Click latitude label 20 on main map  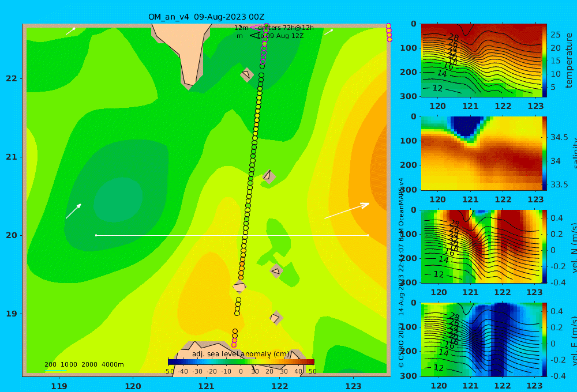tap(12, 235)
